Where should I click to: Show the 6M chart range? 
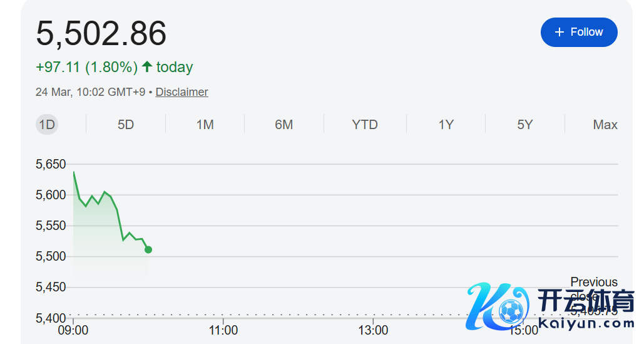pyautogui.click(x=284, y=125)
